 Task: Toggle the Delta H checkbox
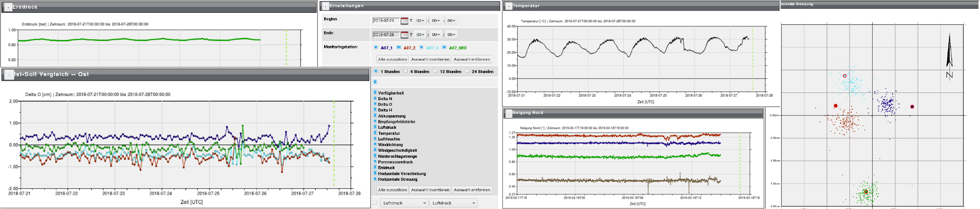click(x=375, y=110)
